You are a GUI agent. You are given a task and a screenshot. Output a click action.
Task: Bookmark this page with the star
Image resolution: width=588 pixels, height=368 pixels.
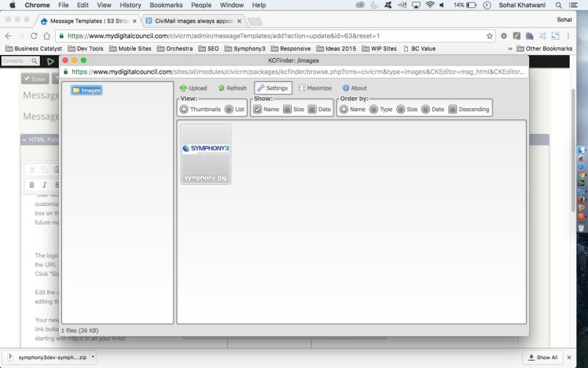pyautogui.click(x=490, y=36)
